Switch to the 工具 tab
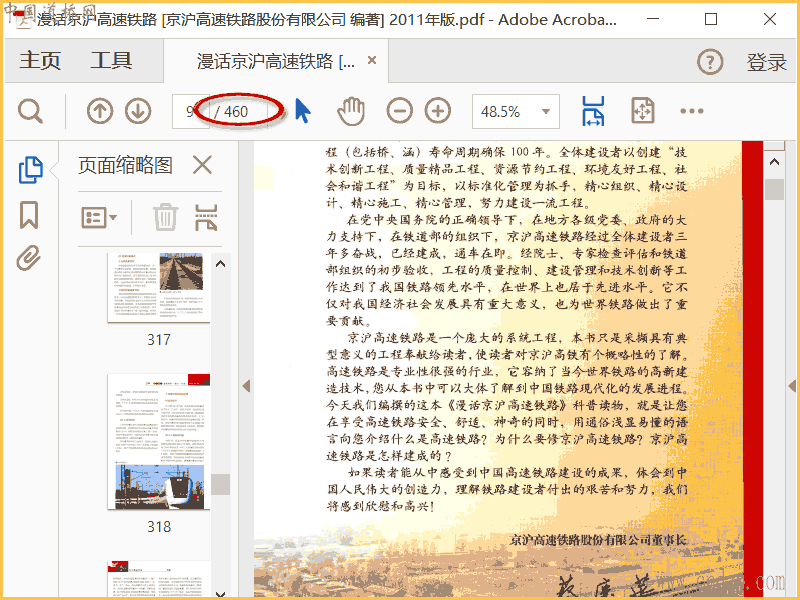The height and width of the screenshot is (600, 800). (111, 61)
